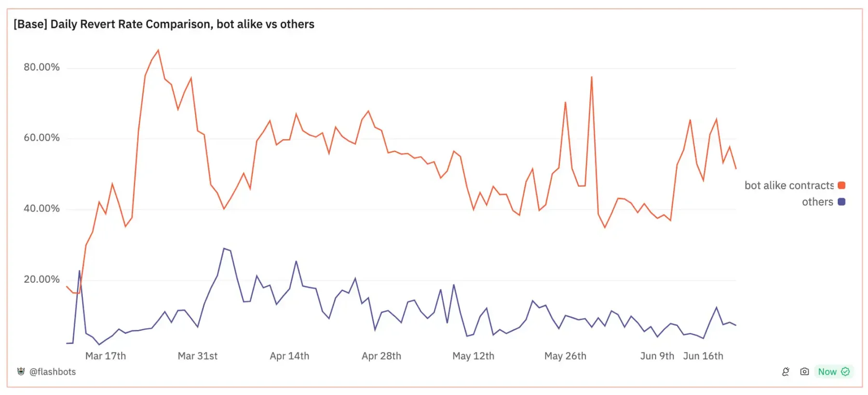The image size is (868, 395).
Task: Toggle the bot alike contracts legend label
Action: click(x=789, y=185)
